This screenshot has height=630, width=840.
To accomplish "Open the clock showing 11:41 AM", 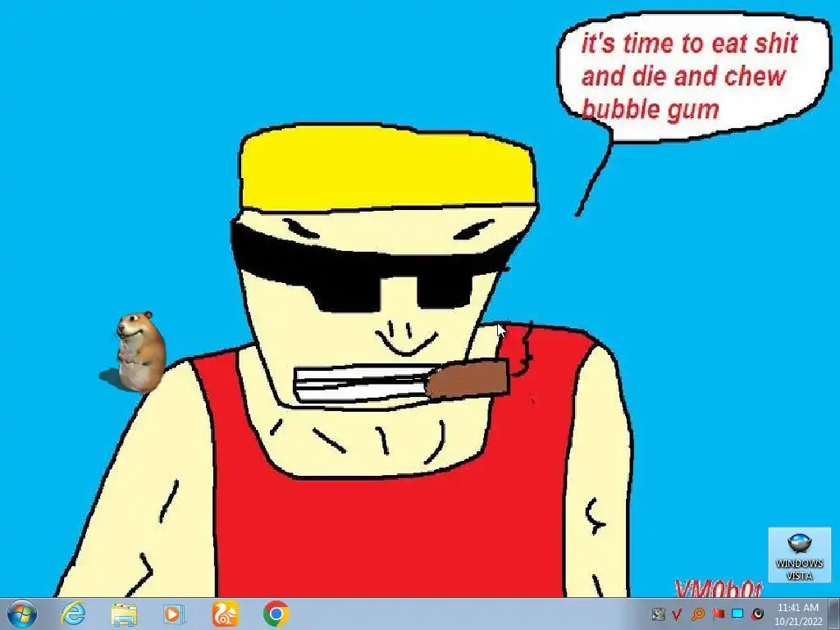I will [x=798, y=614].
